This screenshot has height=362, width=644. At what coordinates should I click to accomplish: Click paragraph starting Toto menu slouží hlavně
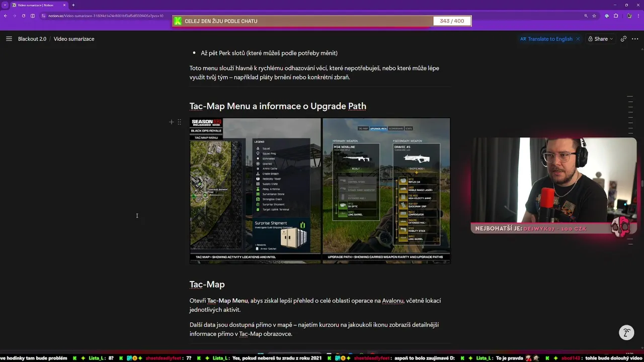314,72
